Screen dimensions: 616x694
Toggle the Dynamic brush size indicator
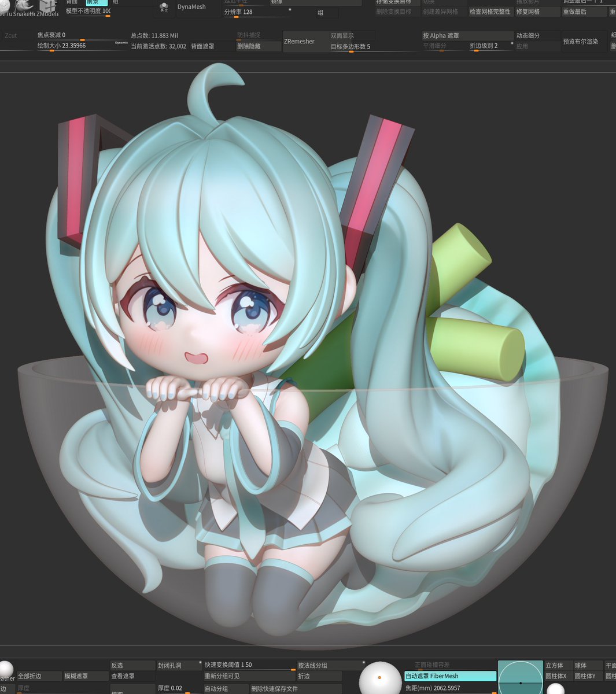pyautogui.click(x=121, y=42)
